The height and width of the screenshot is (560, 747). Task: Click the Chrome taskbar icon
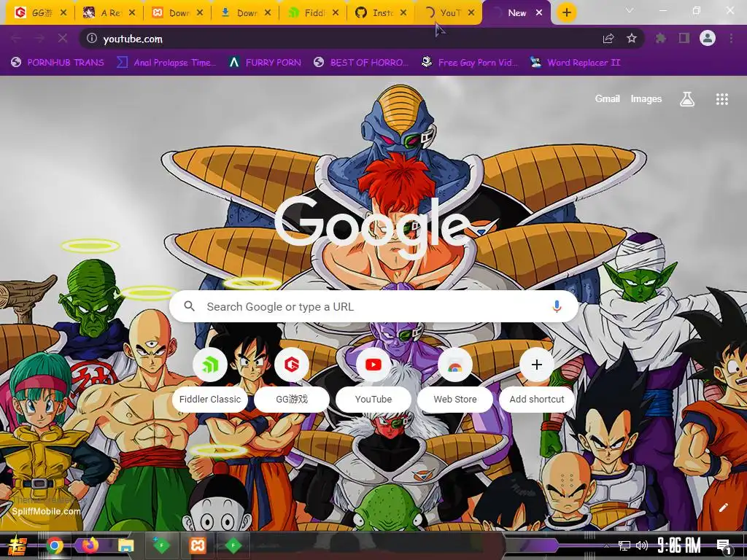(55, 545)
